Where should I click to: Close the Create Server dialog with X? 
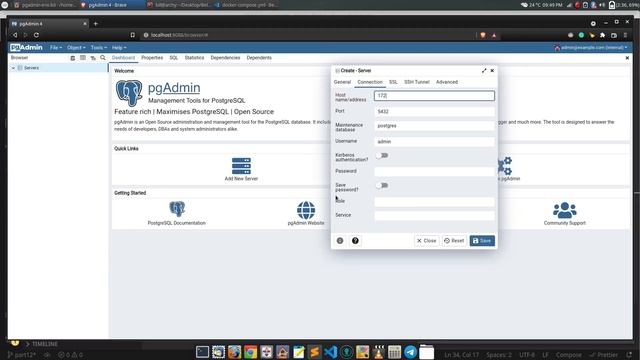492,71
